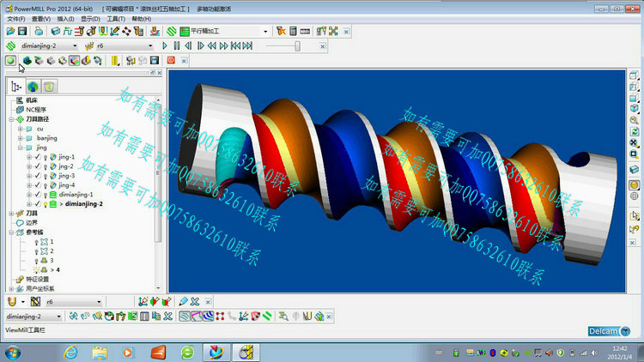Click the toolpath table list icon
This screenshot has height=362, width=644.
coord(144,317)
